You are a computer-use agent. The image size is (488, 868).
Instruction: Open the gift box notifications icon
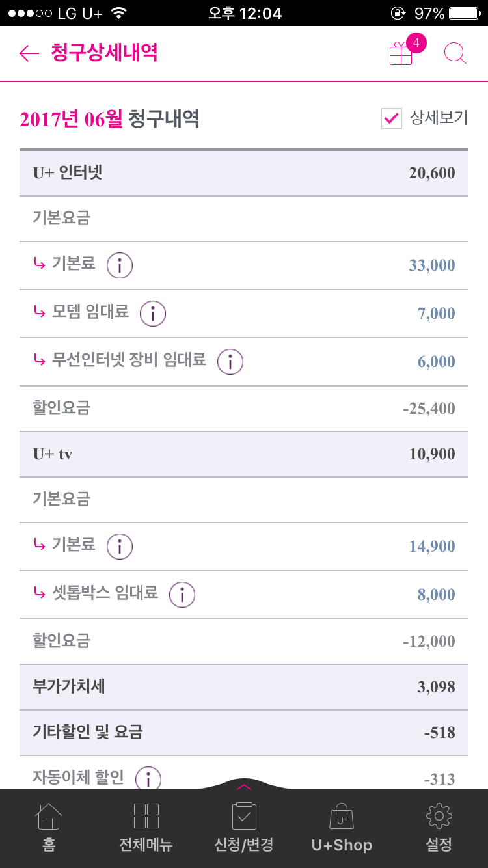[401, 53]
